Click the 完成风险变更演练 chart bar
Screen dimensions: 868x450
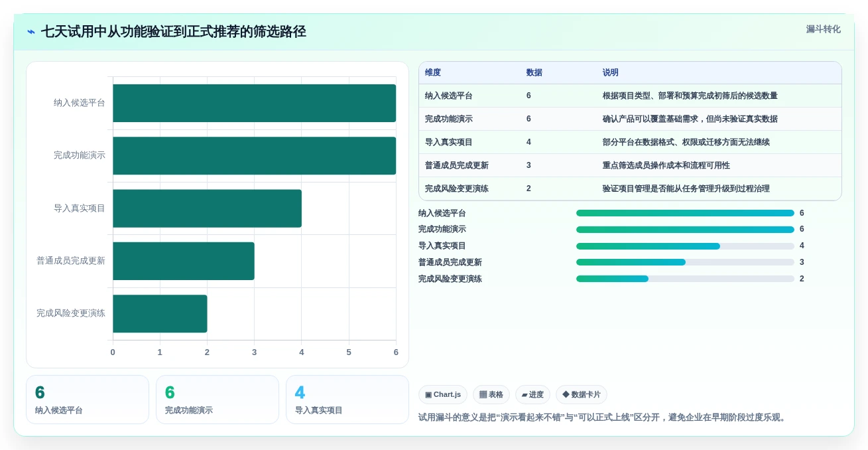pyautogui.click(x=160, y=313)
